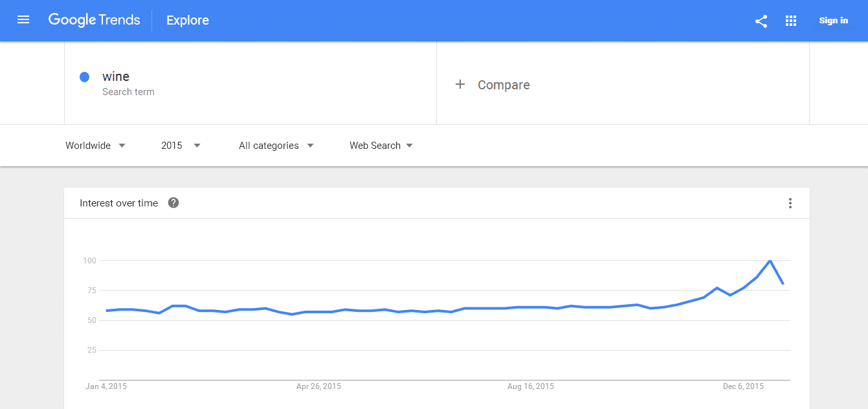This screenshot has height=409, width=868.
Task: Click Compare to add a term
Action: [x=504, y=85]
